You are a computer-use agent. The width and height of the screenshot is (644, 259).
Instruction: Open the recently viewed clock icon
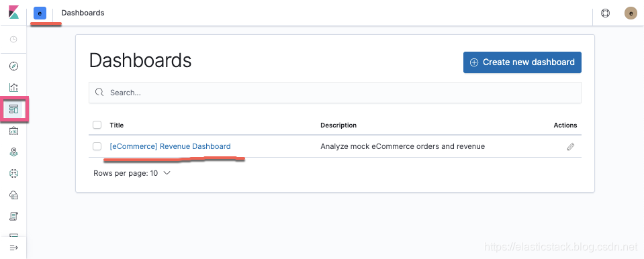tap(13, 40)
